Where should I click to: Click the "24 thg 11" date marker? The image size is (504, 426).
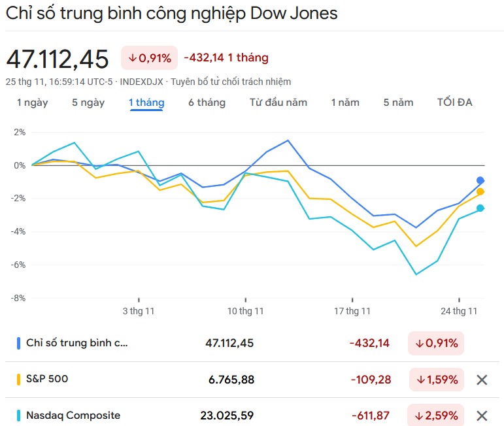(460, 311)
